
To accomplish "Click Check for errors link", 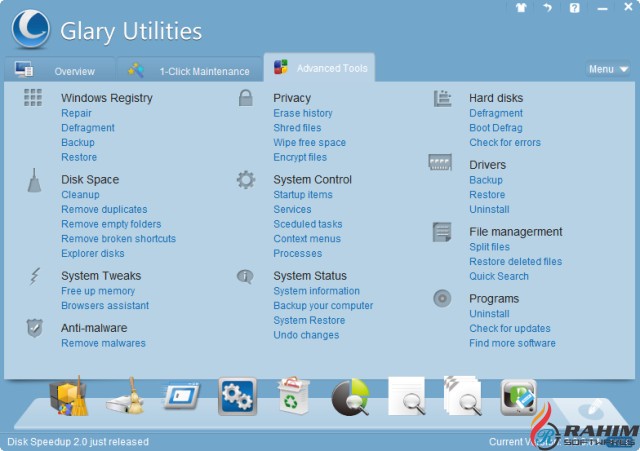I will point(505,142).
